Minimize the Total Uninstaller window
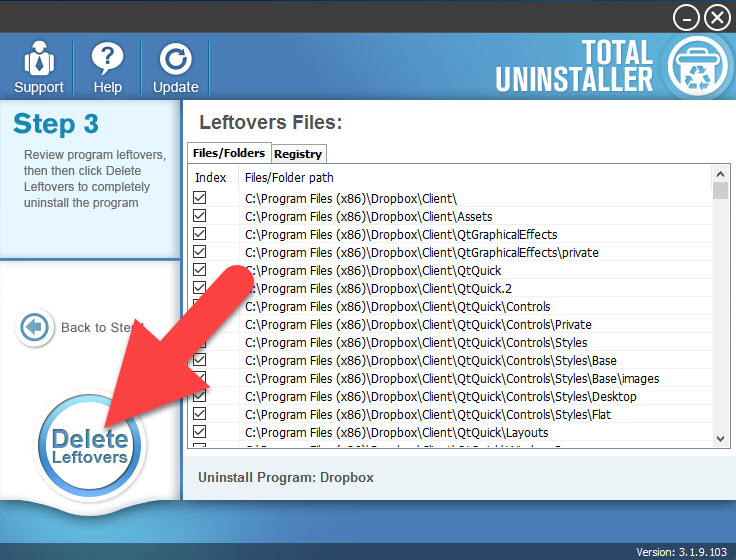736x560 pixels. tap(686, 18)
